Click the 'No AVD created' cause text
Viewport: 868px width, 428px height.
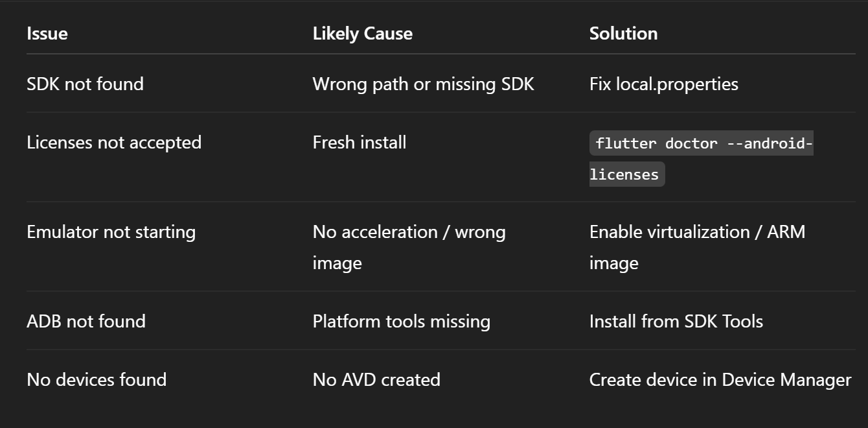pos(376,379)
